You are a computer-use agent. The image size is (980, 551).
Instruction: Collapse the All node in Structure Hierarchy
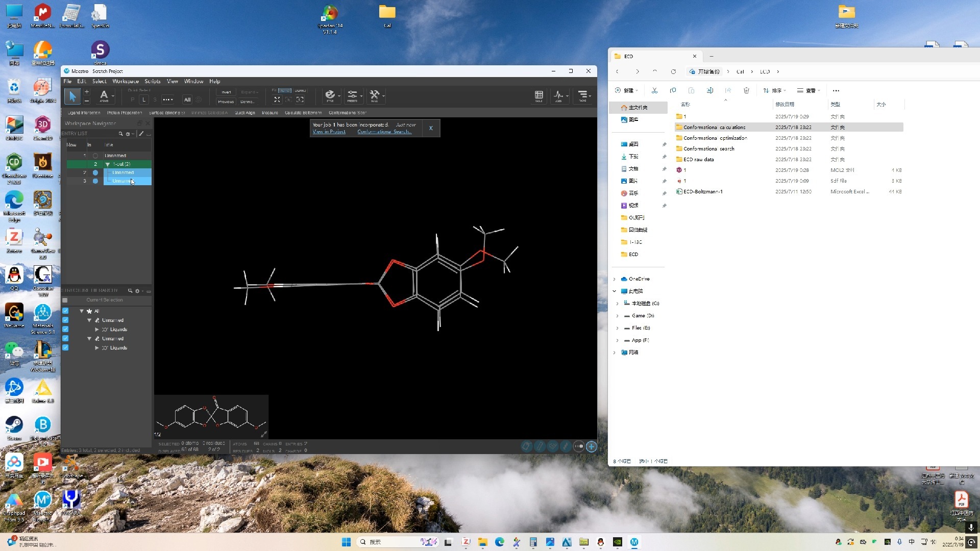[82, 311]
